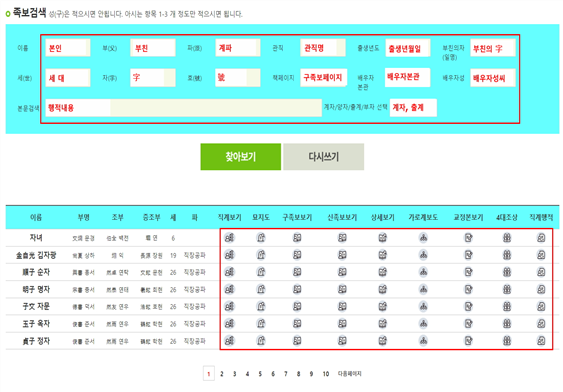Viewport: 563px width, 392px height.
Task: Open 계자/양자/출계/부자 선택 dropdown
Action: coord(413,108)
